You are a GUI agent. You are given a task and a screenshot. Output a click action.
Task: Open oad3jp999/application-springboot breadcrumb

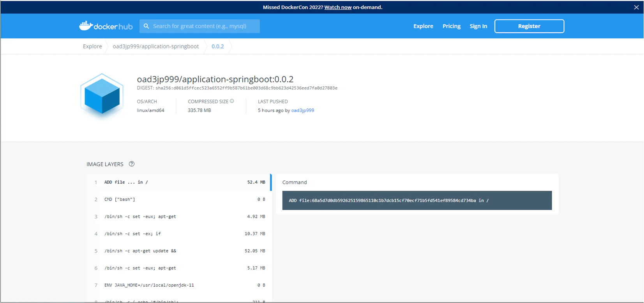[156, 46]
